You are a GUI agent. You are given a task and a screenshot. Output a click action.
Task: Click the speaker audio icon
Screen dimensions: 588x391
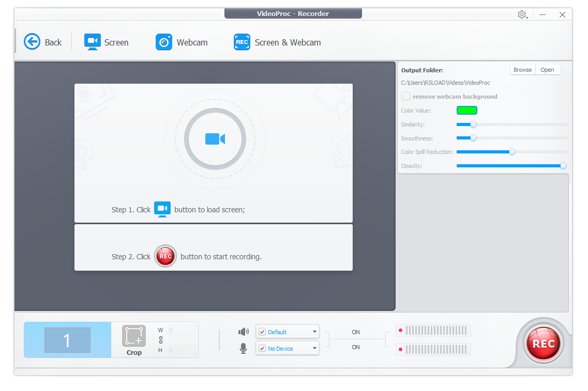(244, 332)
